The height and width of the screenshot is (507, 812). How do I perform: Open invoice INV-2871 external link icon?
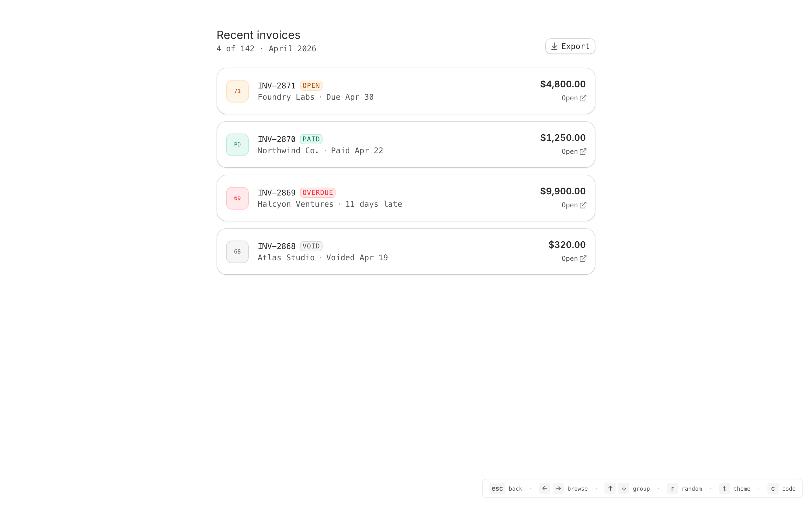(583, 98)
